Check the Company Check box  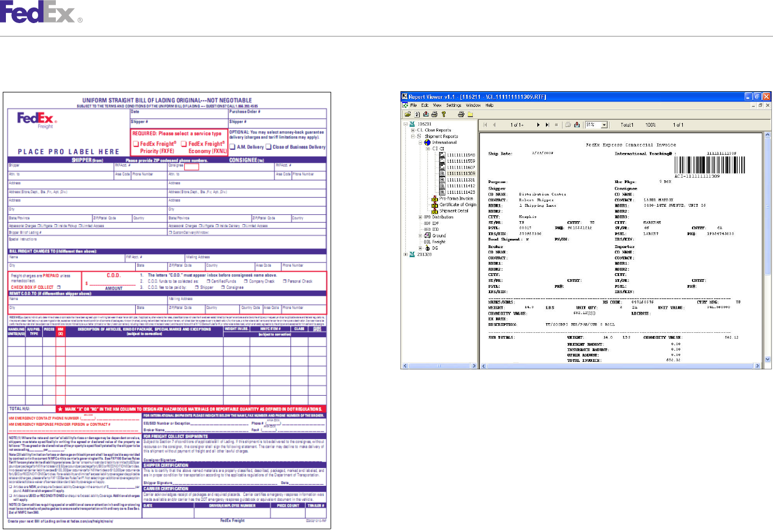[246, 281]
